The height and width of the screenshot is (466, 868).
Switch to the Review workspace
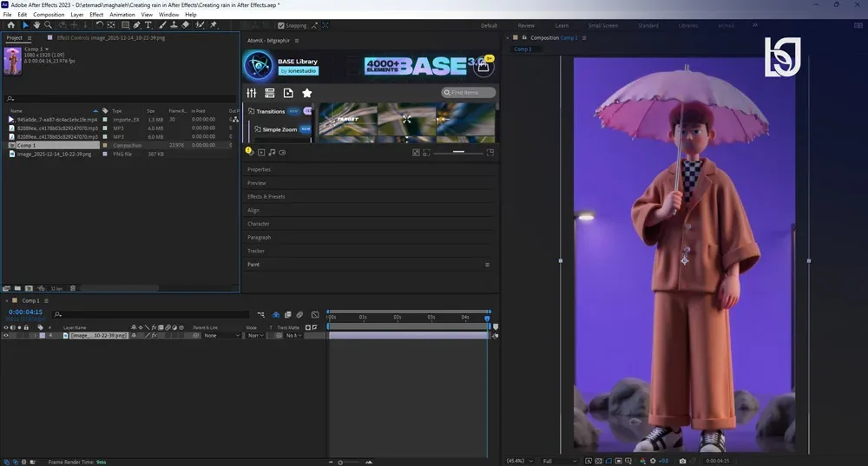[526, 25]
